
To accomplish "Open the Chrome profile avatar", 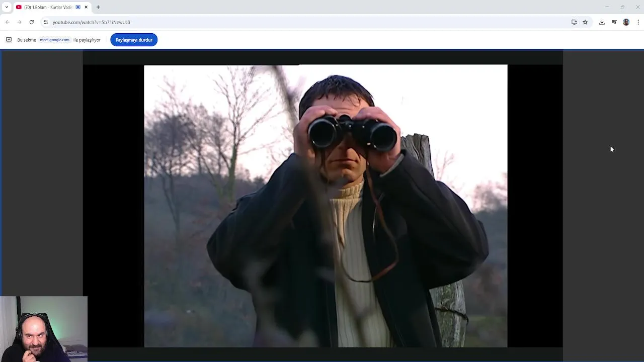I will (626, 22).
